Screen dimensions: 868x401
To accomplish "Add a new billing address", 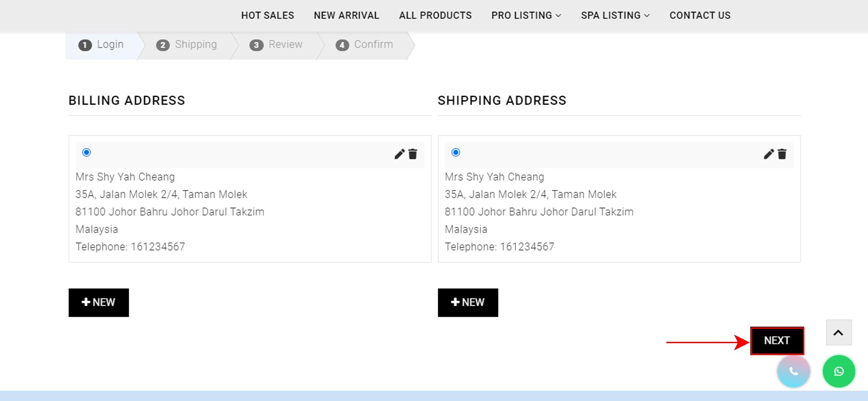I will [99, 303].
